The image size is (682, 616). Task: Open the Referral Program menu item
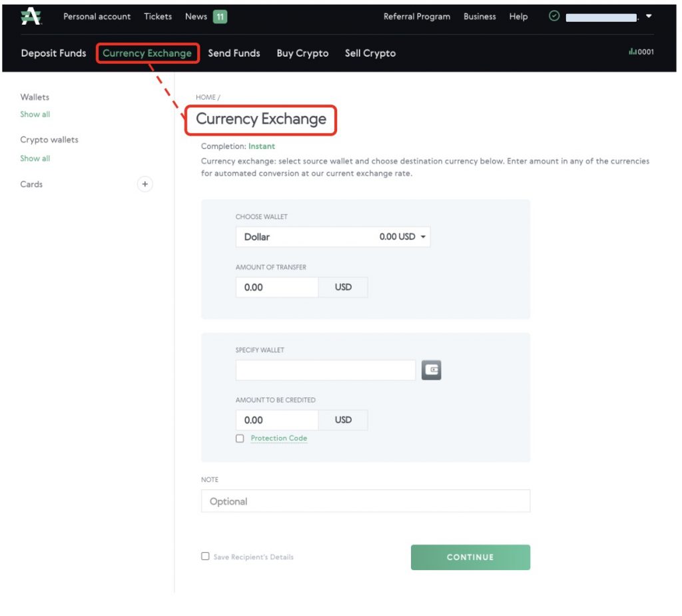tap(418, 16)
